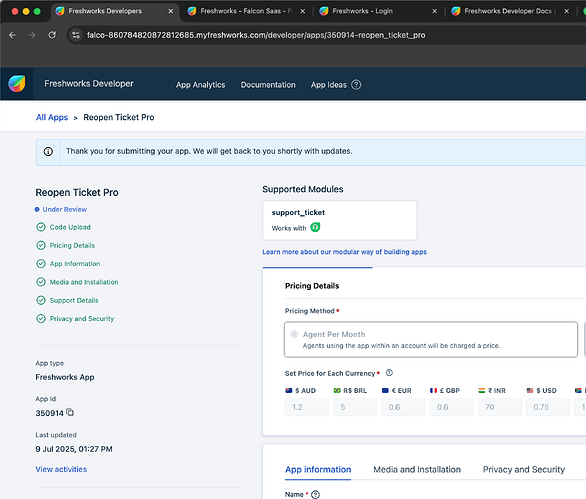The image size is (586, 499).
Task: Click the browser address bar URL
Action: click(256, 35)
